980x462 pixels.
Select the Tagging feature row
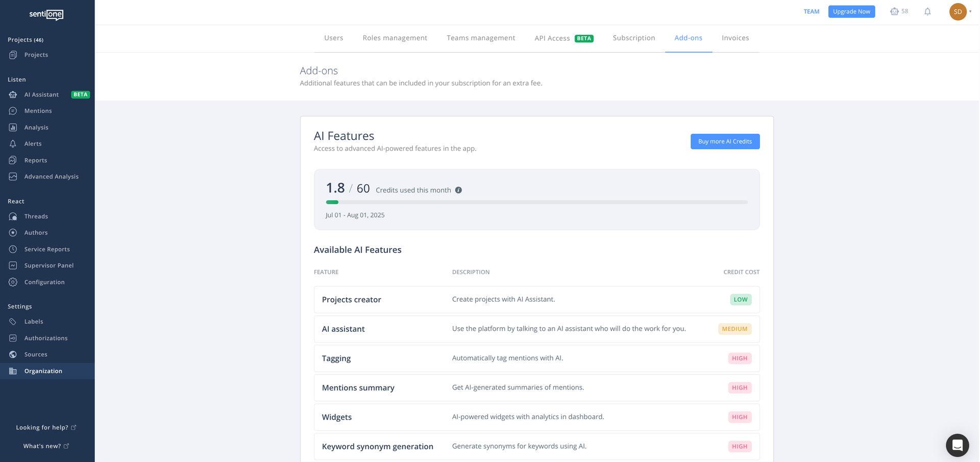[536, 358]
